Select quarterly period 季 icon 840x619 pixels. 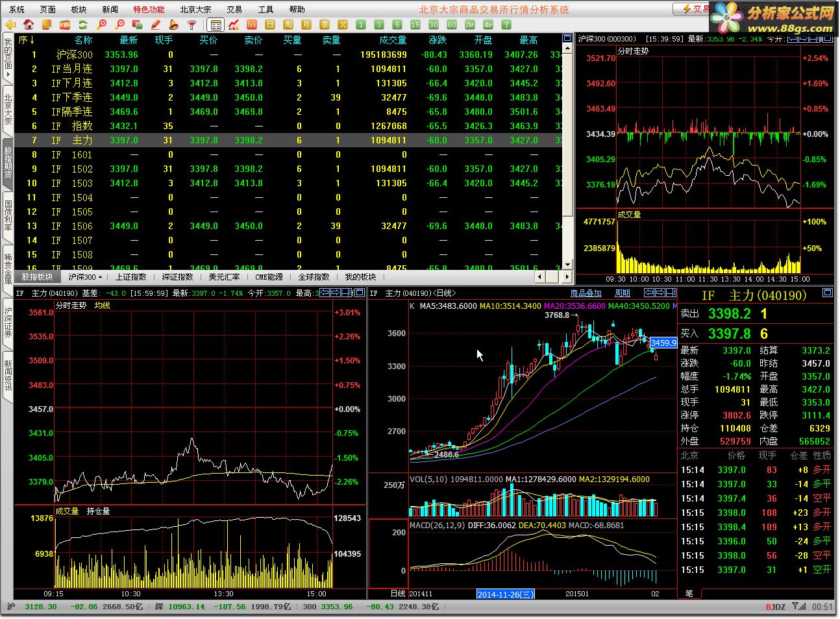coord(325,25)
